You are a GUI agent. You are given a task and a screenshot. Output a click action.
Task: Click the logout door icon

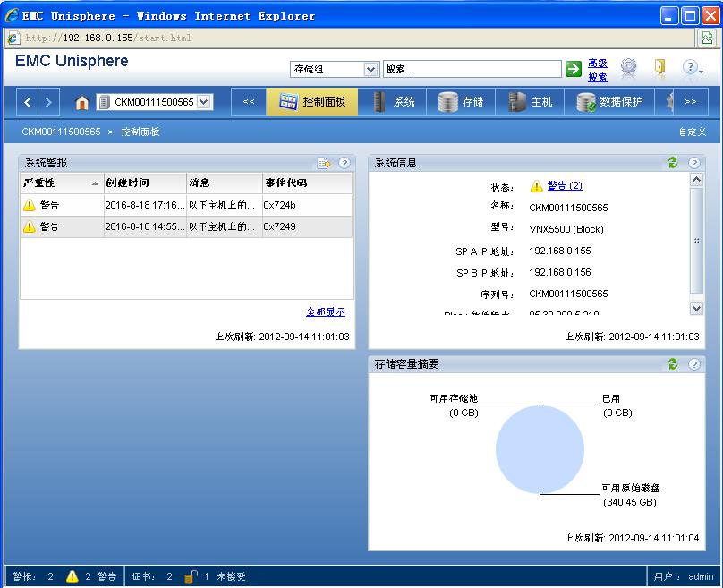(x=659, y=67)
